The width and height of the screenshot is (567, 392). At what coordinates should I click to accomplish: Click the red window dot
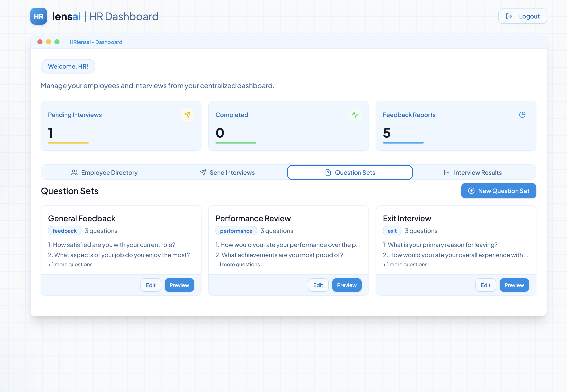coord(40,42)
